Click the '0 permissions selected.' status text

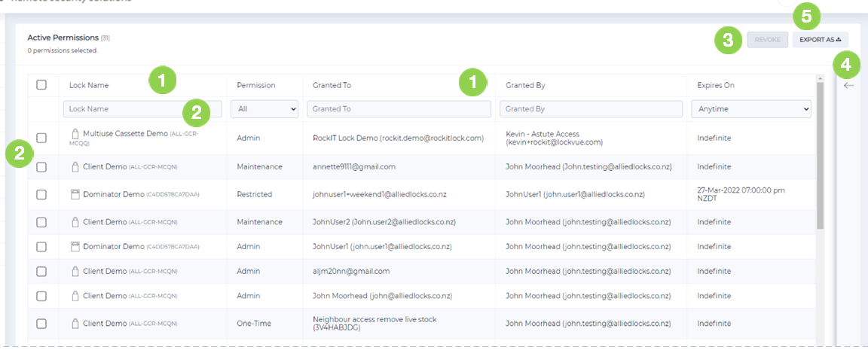pyautogui.click(x=63, y=50)
